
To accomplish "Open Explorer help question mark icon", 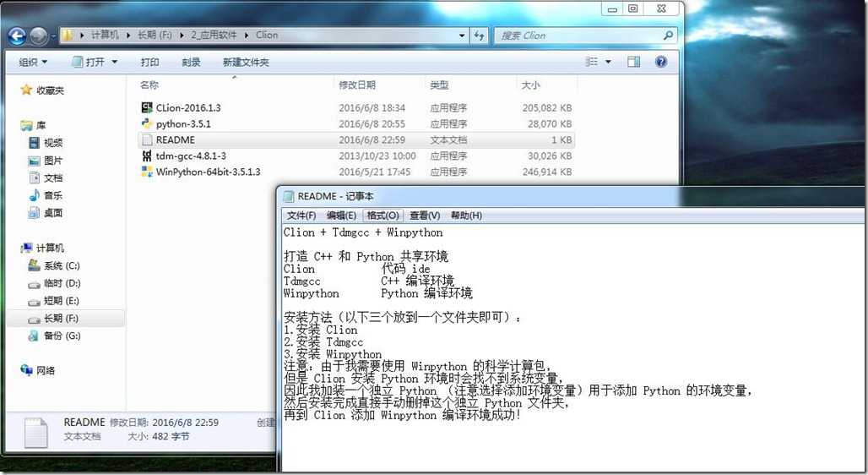I will pyautogui.click(x=660, y=62).
